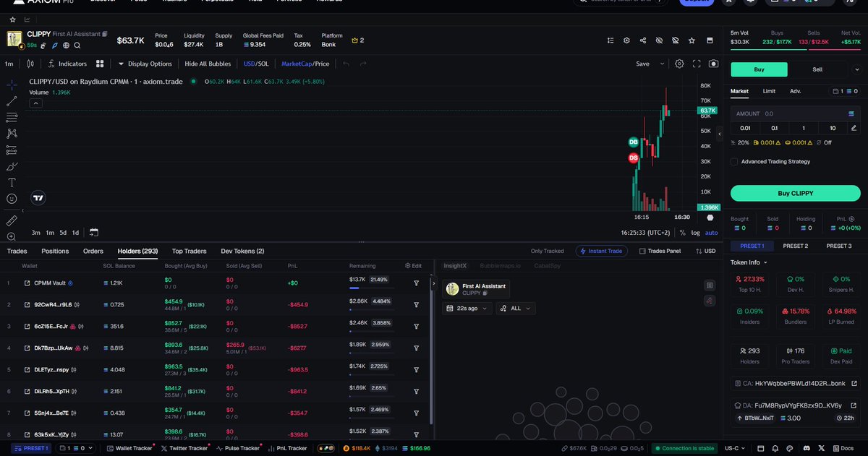This screenshot has height=456, width=868.
Task: Hide this token with crossed-eye icon
Action: click(x=659, y=40)
